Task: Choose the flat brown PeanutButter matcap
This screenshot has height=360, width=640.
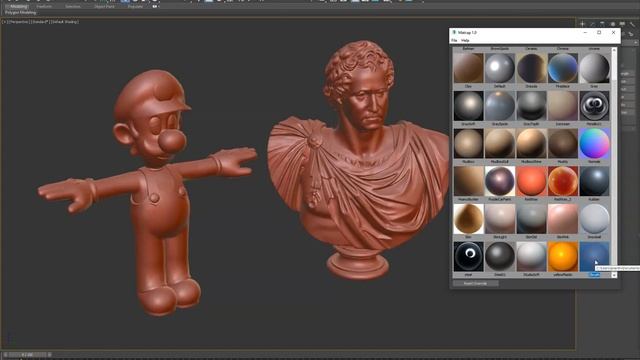Action: (468, 181)
